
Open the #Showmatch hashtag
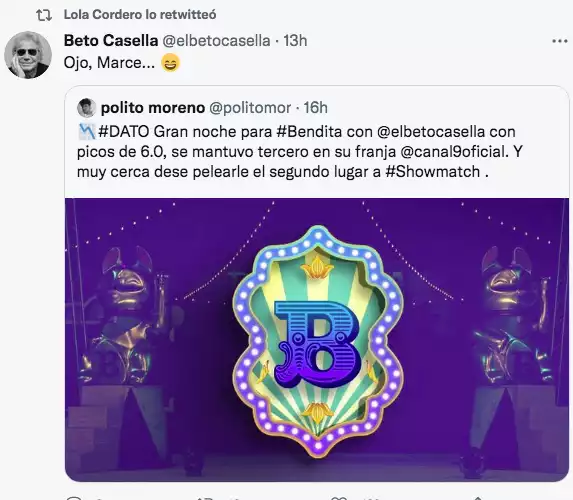click(x=433, y=171)
